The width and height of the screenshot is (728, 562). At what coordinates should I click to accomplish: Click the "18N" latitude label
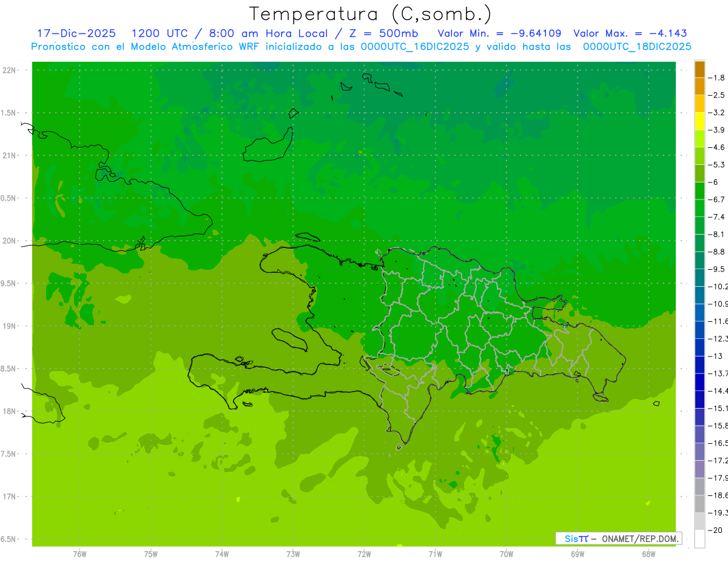[10, 411]
